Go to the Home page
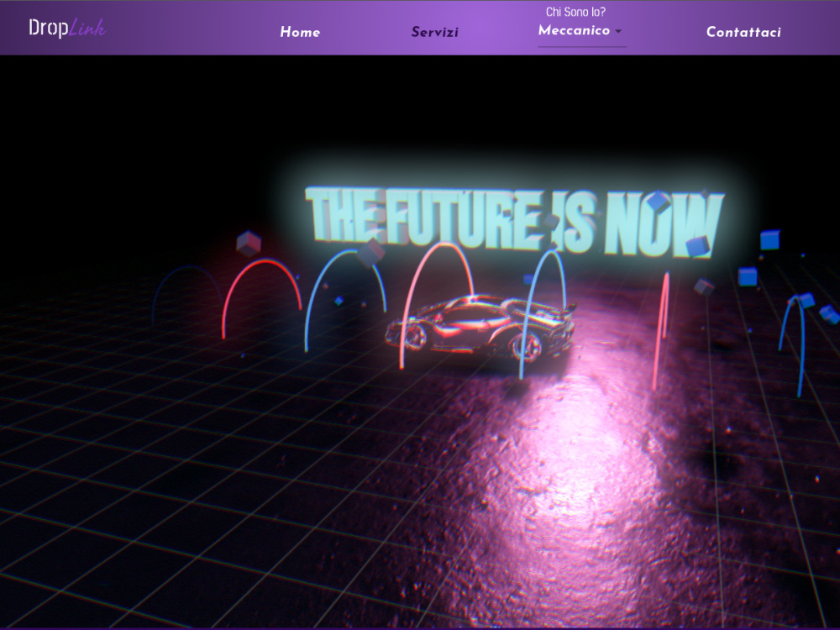 (300, 32)
